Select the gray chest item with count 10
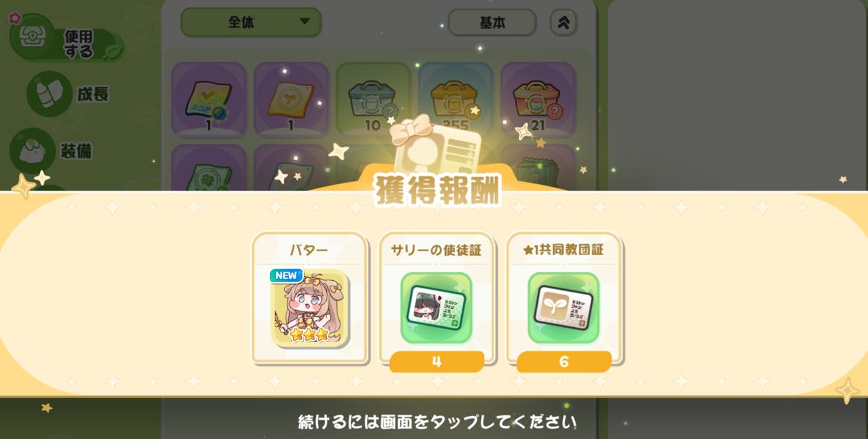The image size is (868, 439). pos(374,99)
